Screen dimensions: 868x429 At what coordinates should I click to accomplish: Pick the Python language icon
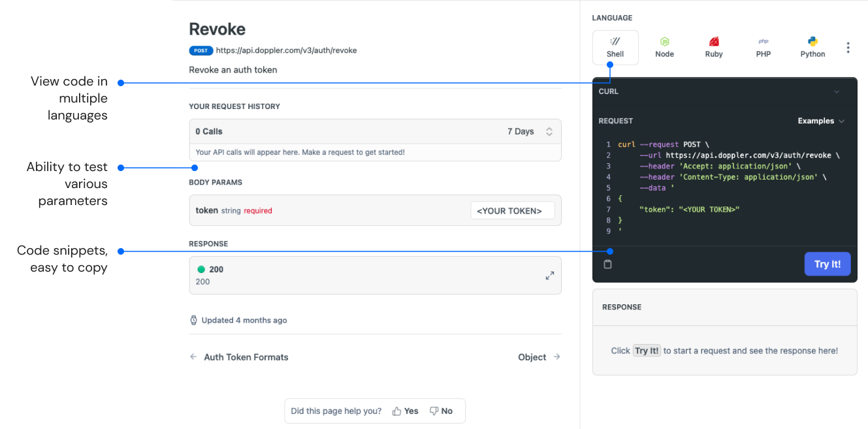pyautogui.click(x=812, y=47)
